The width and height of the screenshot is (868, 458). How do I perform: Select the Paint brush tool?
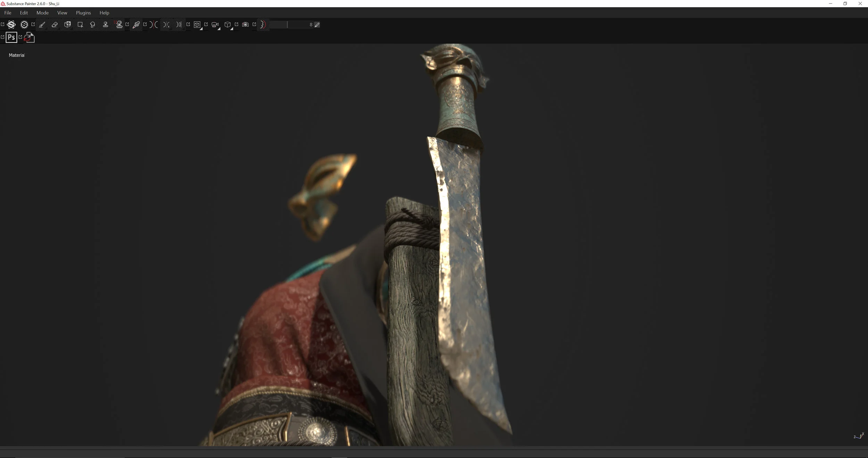coord(42,25)
